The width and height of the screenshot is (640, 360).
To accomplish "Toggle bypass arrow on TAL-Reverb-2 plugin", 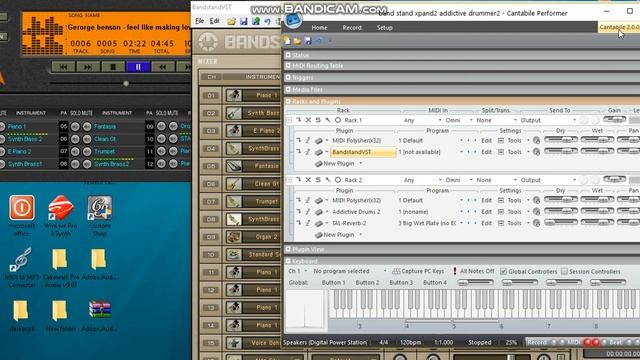I will coord(299,223).
